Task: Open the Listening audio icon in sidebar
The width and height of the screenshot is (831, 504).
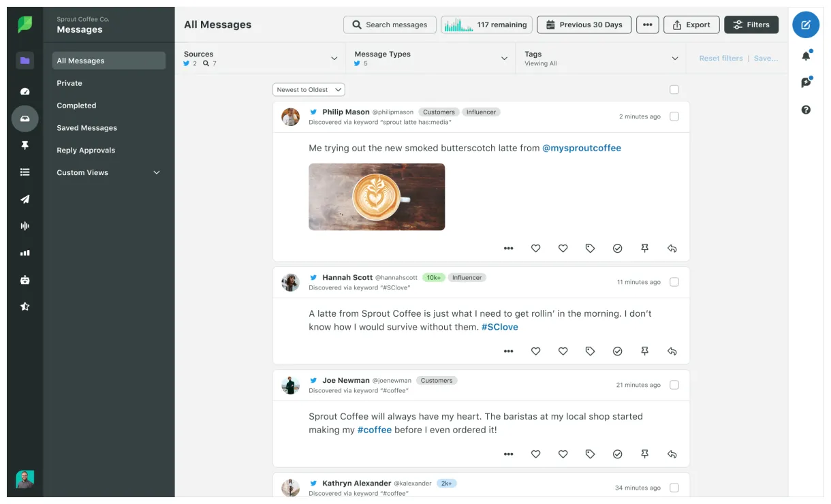Action: pos(25,225)
